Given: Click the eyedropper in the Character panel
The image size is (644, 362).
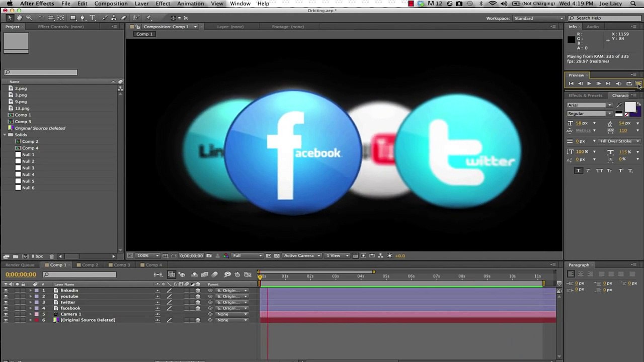Looking at the screenshot, I should (x=619, y=105).
